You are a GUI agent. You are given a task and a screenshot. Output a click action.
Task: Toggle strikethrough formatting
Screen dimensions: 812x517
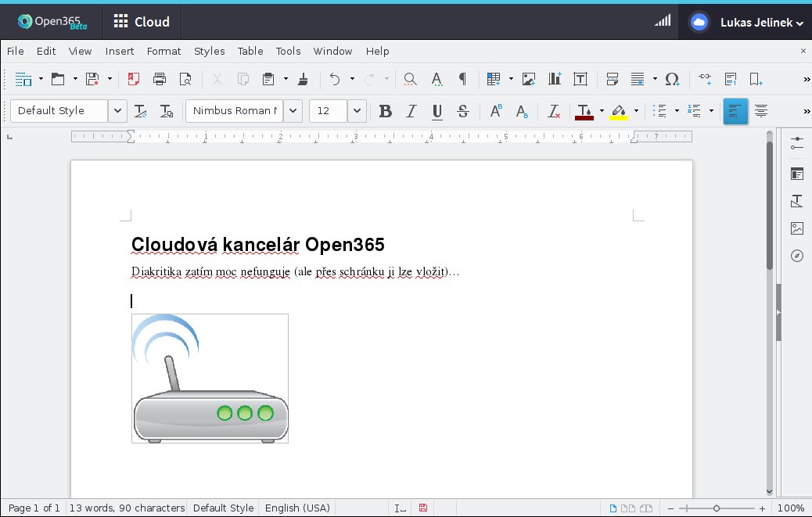pyautogui.click(x=463, y=111)
